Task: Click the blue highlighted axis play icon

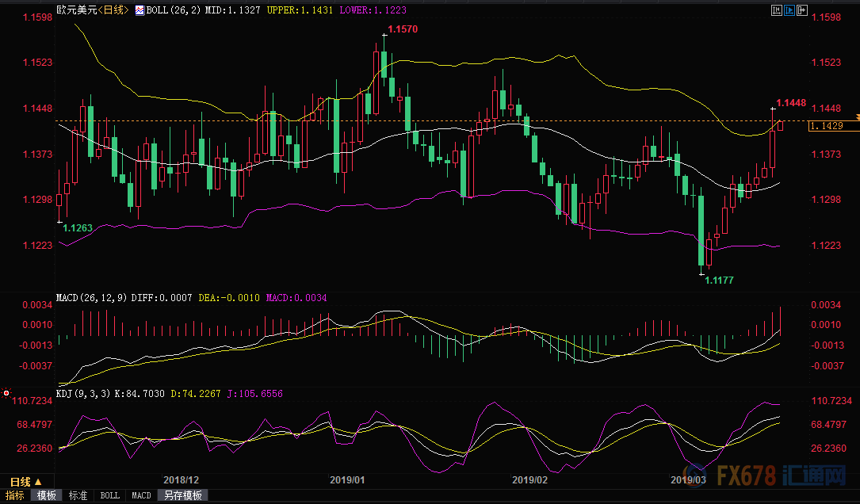Action: (x=789, y=10)
